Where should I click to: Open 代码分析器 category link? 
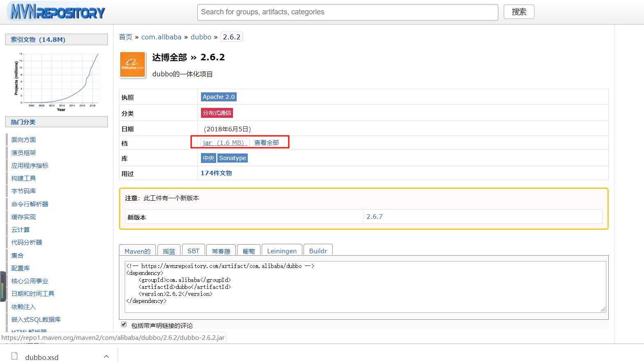[x=27, y=242]
